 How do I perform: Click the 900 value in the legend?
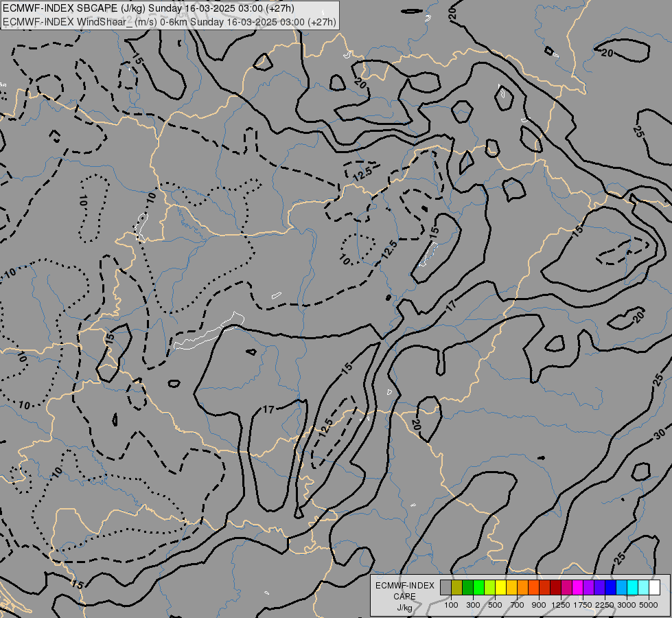(539, 605)
